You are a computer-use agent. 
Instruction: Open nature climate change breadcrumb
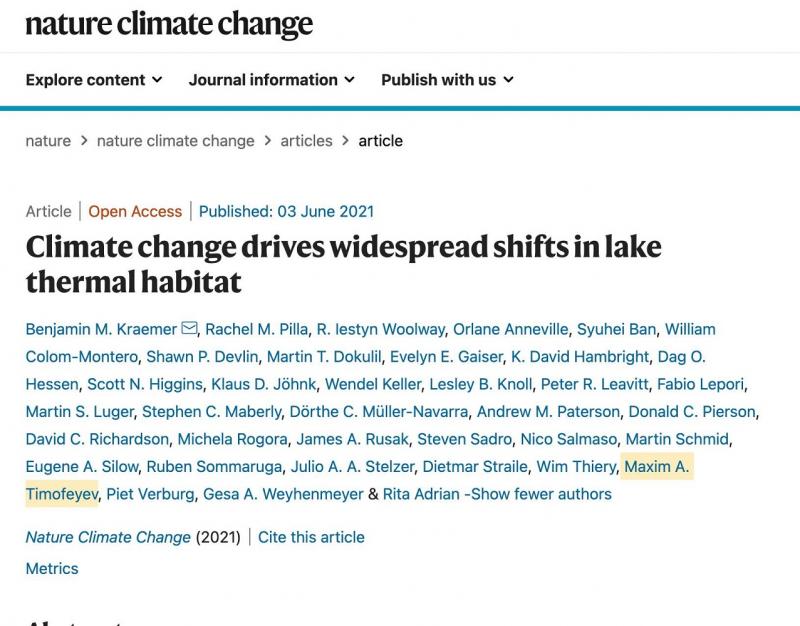point(175,141)
